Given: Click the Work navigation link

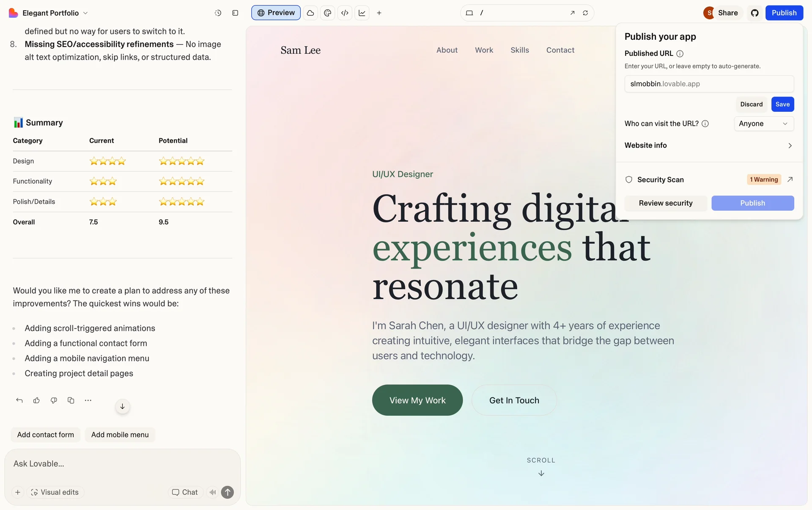Looking at the screenshot, I should [484, 50].
